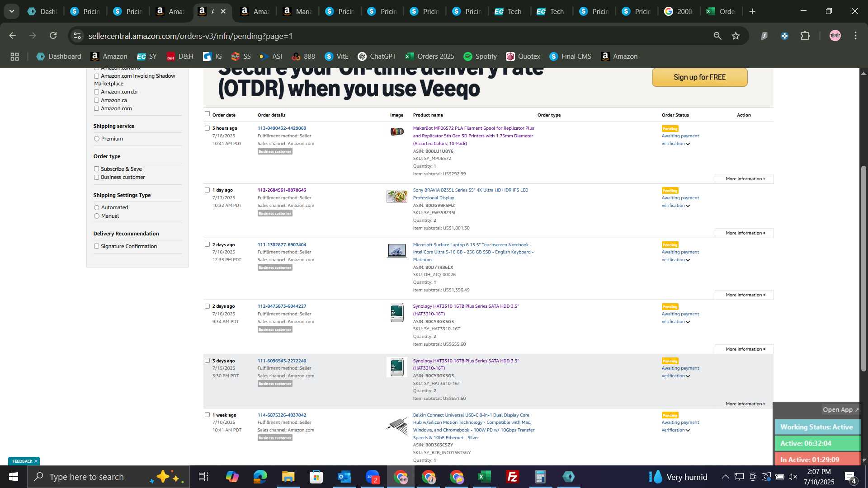
Task: Open the site information icon in address bar
Action: pos(77,36)
